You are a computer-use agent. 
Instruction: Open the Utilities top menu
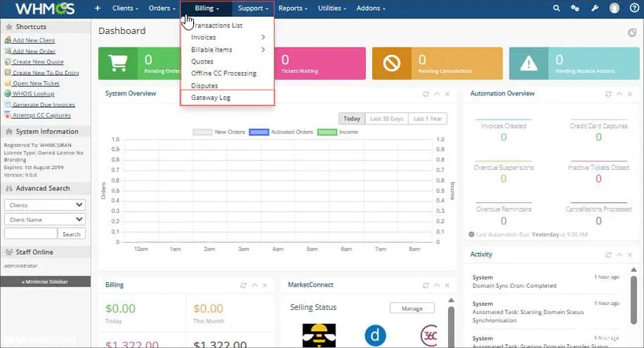click(332, 8)
